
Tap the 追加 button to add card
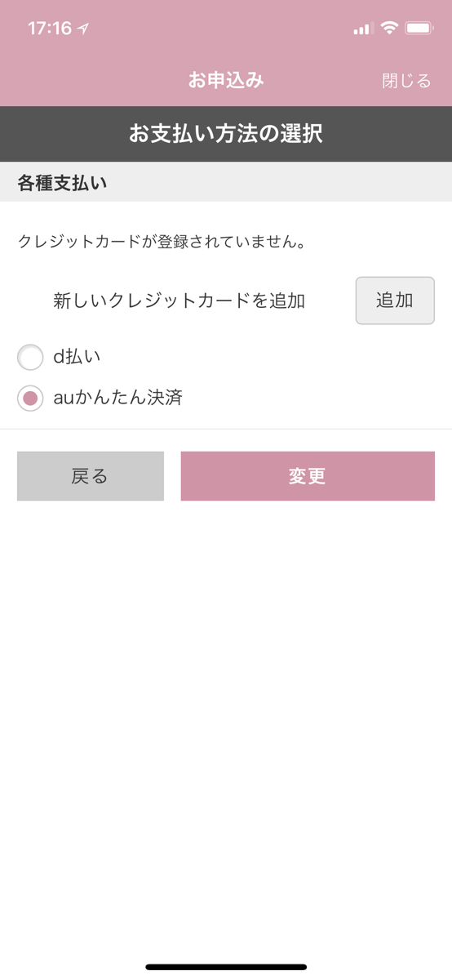[x=395, y=301]
